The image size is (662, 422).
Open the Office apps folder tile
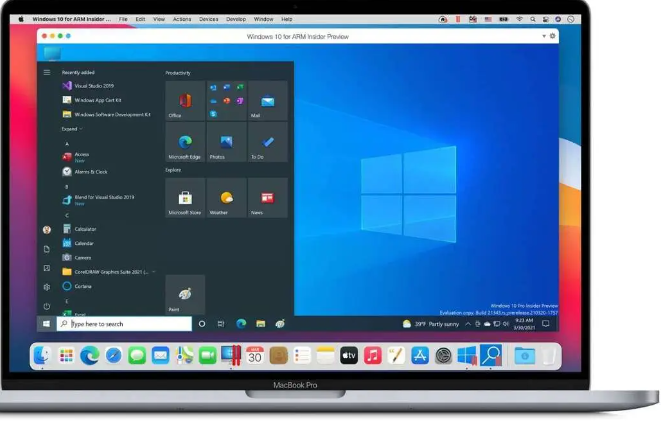[226, 100]
